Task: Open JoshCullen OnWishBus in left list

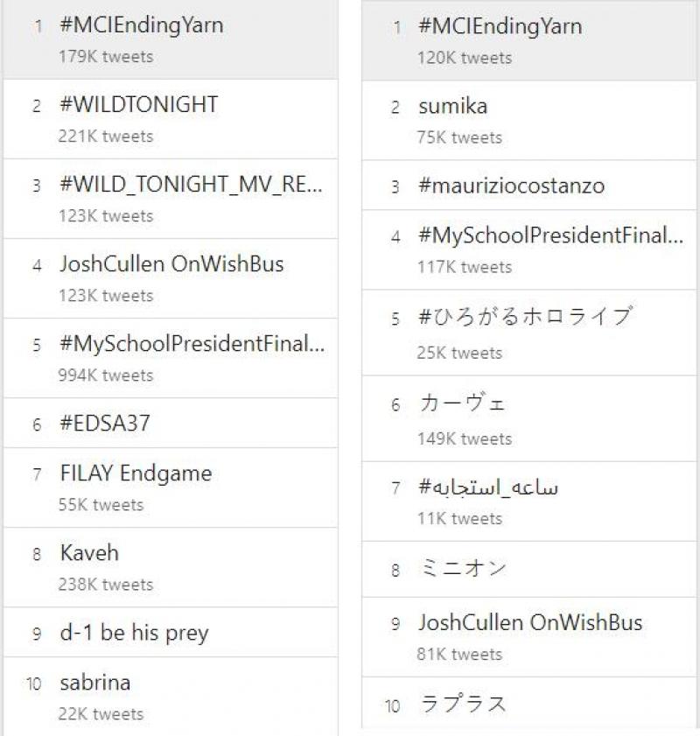Action: [171, 264]
